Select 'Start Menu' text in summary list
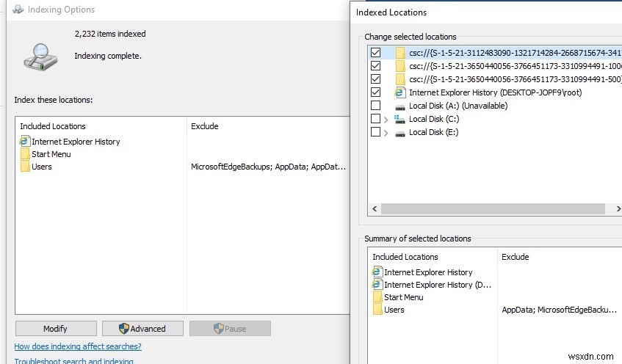This screenshot has width=622, height=364. tap(403, 297)
